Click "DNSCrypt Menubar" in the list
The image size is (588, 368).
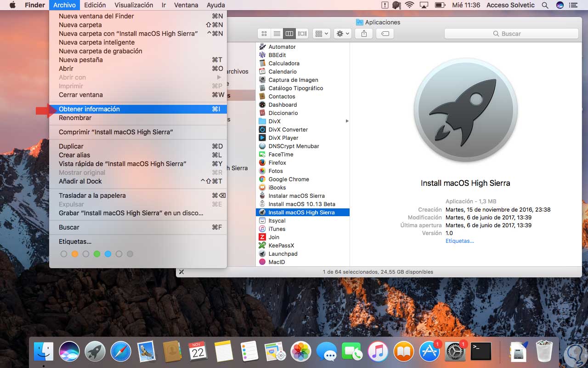coord(294,146)
